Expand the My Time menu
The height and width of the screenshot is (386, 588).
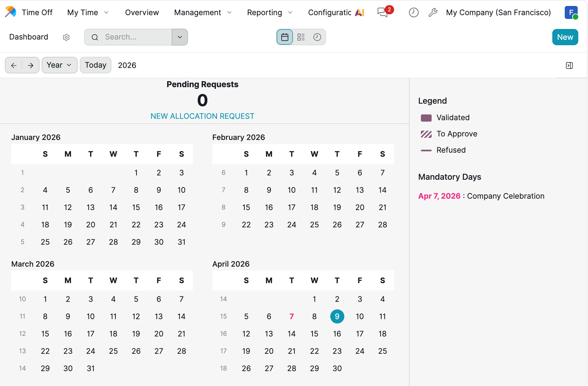pos(88,12)
